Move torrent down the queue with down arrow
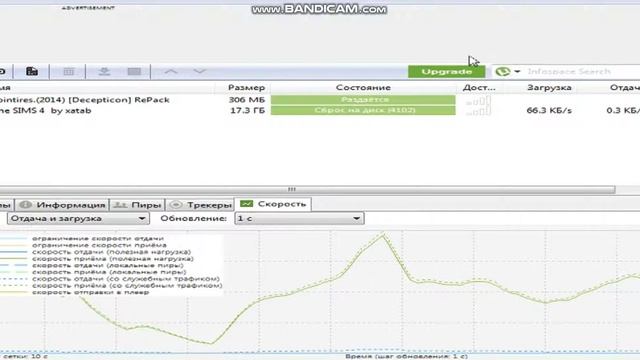640x360 pixels. [199, 71]
